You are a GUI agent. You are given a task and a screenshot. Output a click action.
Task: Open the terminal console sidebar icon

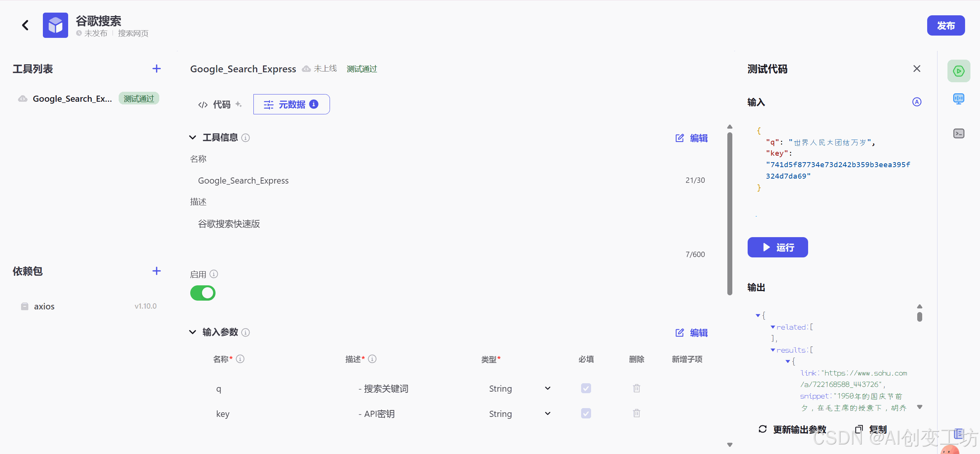[959, 133]
